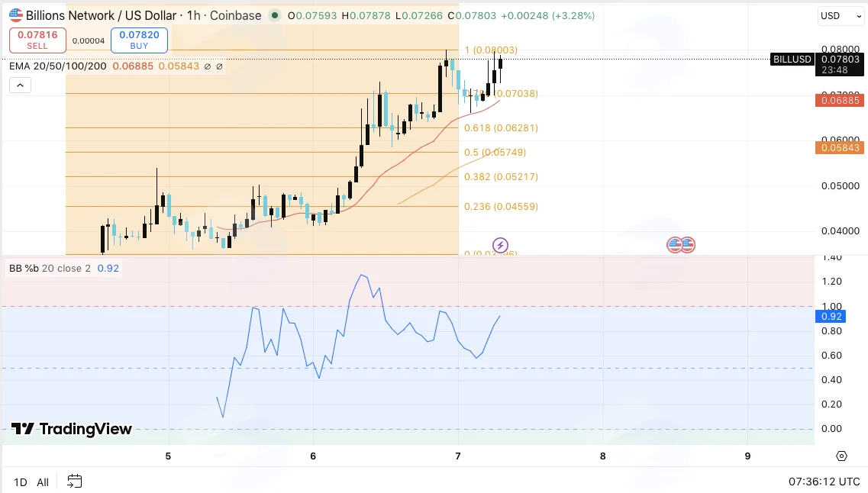Click the 1h interval label
This screenshot has width=868, height=493.
[x=194, y=15]
